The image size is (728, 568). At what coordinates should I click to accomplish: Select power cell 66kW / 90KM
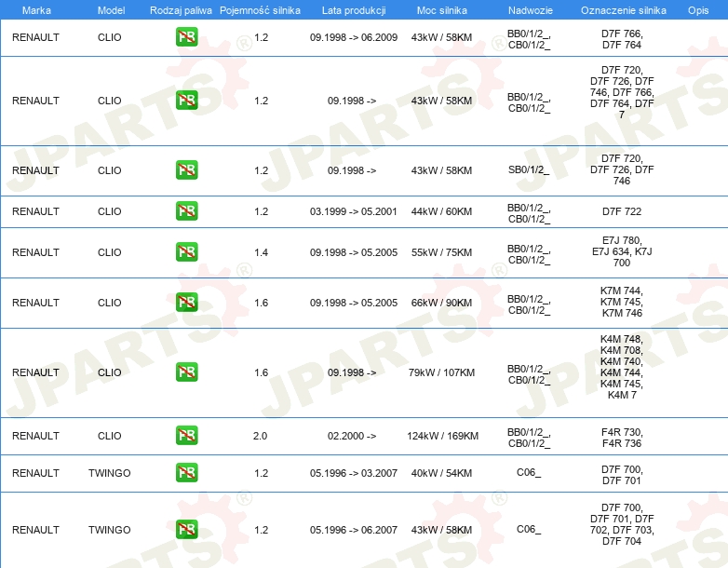click(441, 303)
